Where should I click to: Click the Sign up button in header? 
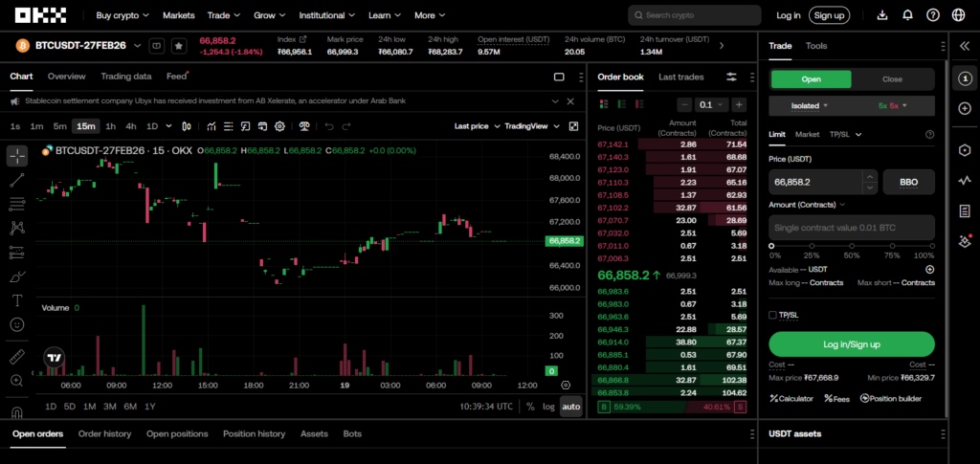tap(830, 15)
